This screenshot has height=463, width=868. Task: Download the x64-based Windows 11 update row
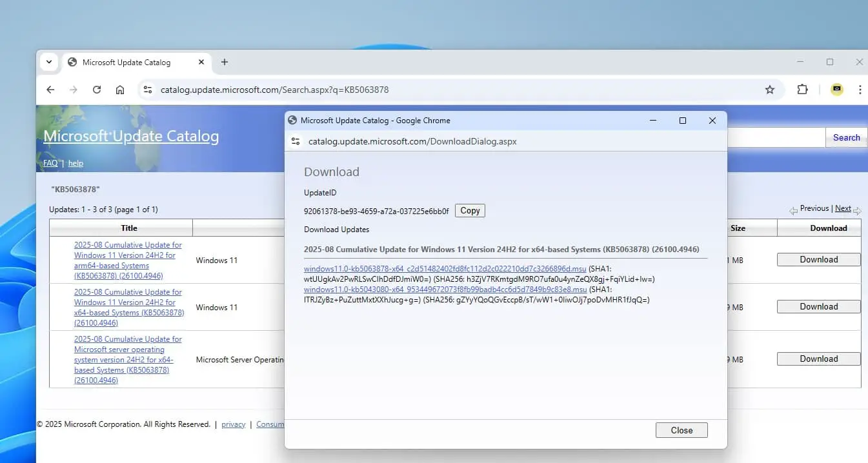818,306
